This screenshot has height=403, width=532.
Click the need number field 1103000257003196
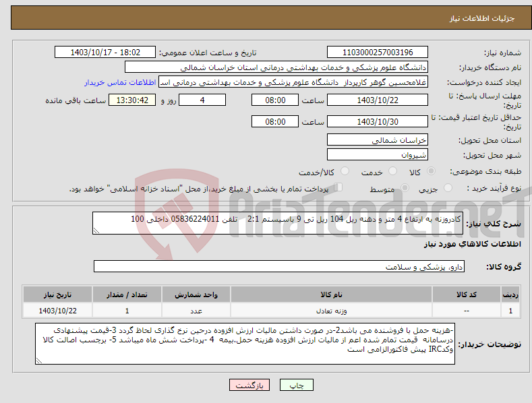378,53
